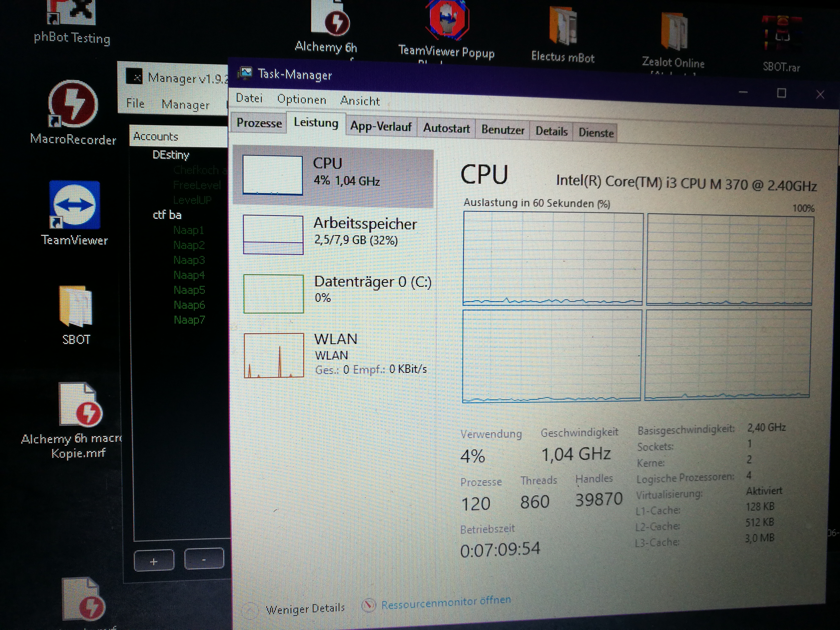The width and height of the screenshot is (840, 630).
Task: Switch to the Autostart tab
Action: [446, 128]
